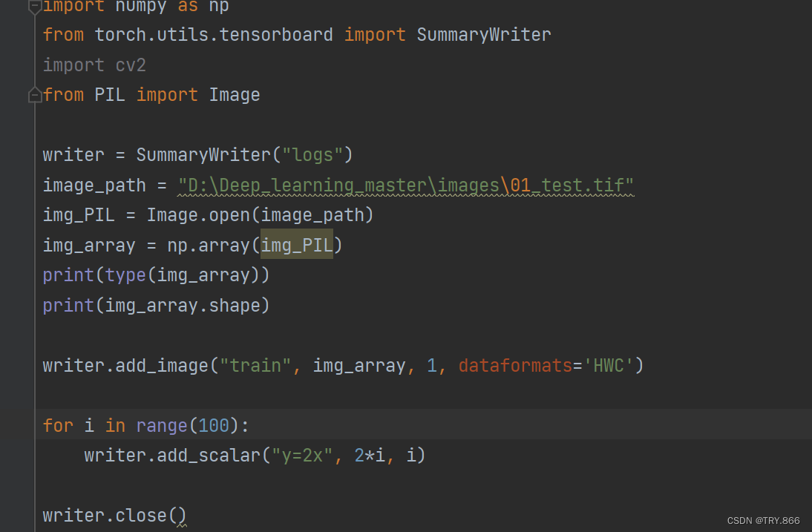Click the 'y=2x' scalar label string
Screen dimensions: 812x532
coord(304,455)
